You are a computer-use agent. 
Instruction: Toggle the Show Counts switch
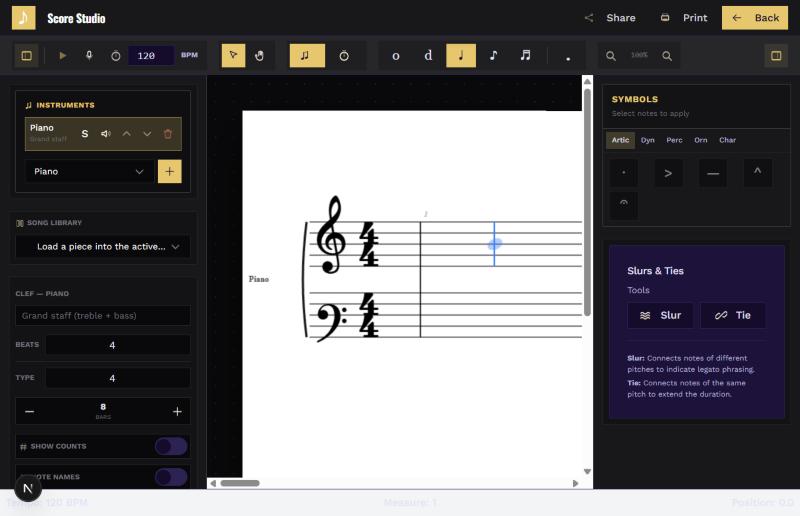(171, 446)
